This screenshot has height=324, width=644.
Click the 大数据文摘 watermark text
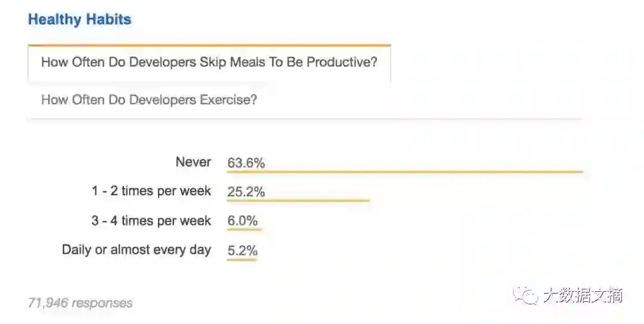583,295
